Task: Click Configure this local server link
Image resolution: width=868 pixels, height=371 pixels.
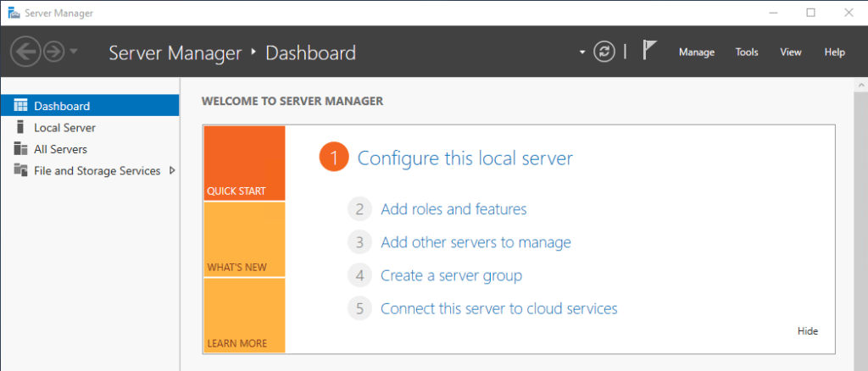Action: pos(465,158)
